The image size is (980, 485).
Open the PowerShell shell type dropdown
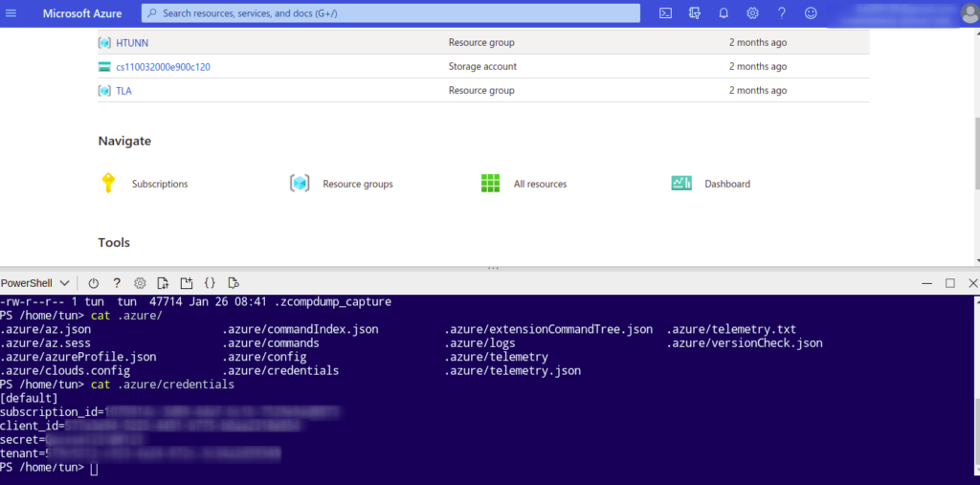click(x=35, y=283)
